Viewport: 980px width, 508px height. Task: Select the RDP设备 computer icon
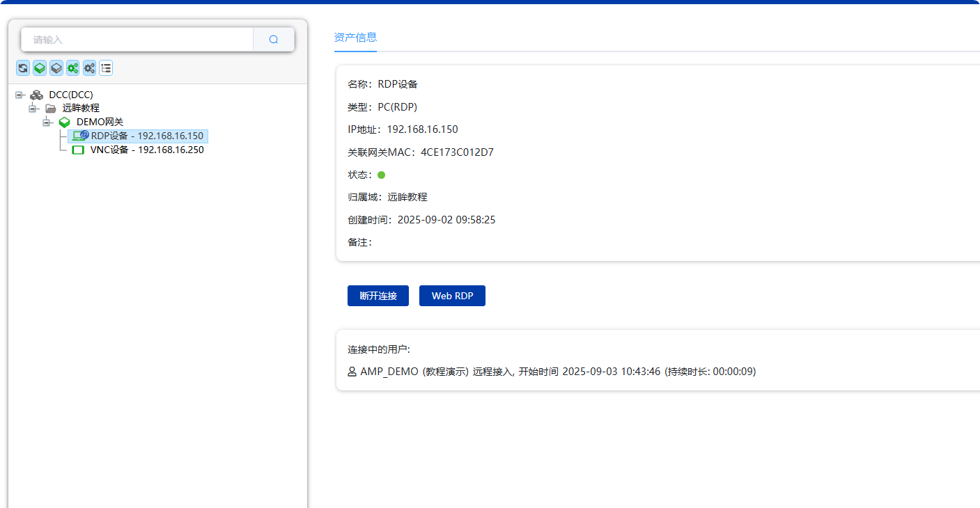(79, 136)
